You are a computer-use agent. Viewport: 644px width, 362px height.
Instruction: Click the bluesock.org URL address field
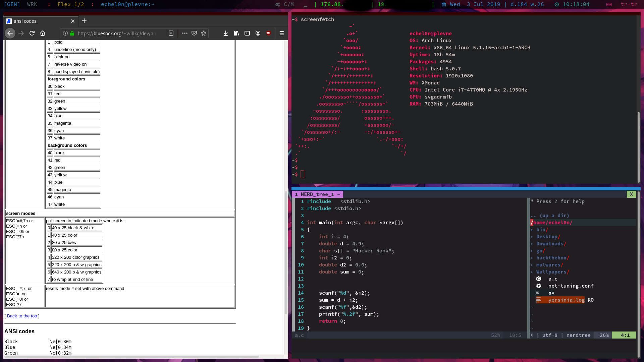(x=117, y=33)
